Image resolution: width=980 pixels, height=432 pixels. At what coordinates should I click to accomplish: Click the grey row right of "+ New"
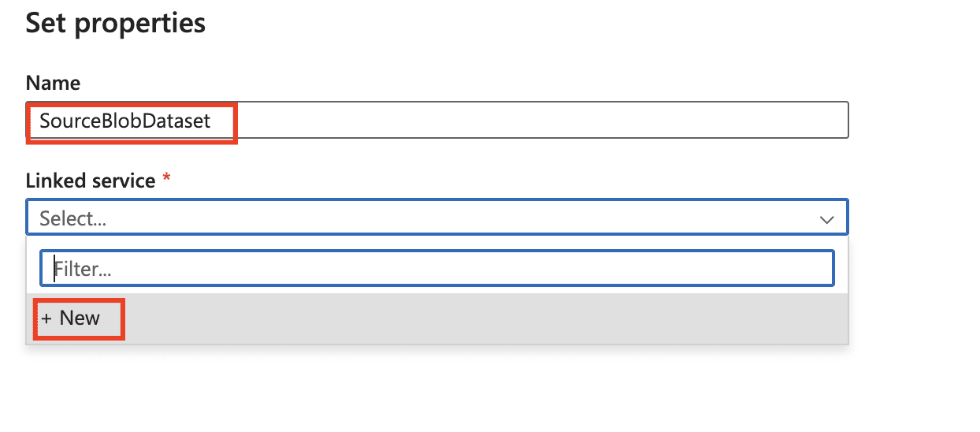(x=473, y=318)
